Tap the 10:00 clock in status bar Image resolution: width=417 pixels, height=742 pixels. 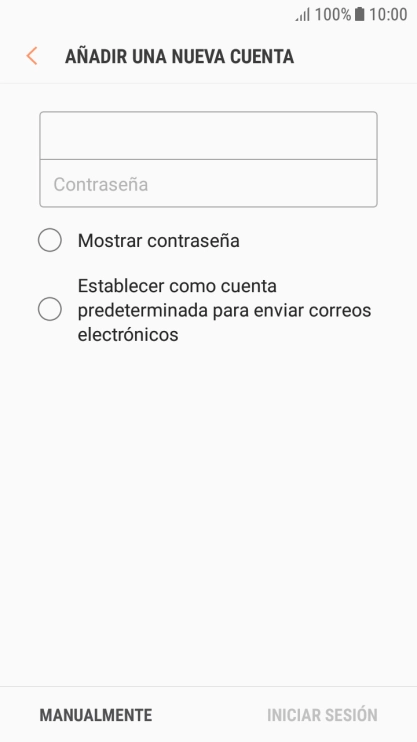[388, 15]
